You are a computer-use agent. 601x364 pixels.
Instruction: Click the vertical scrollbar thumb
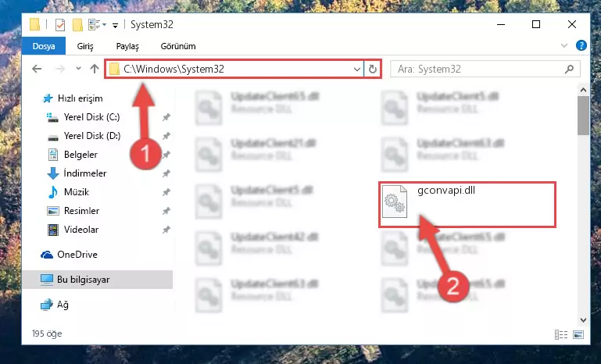click(x=583, y=116)
